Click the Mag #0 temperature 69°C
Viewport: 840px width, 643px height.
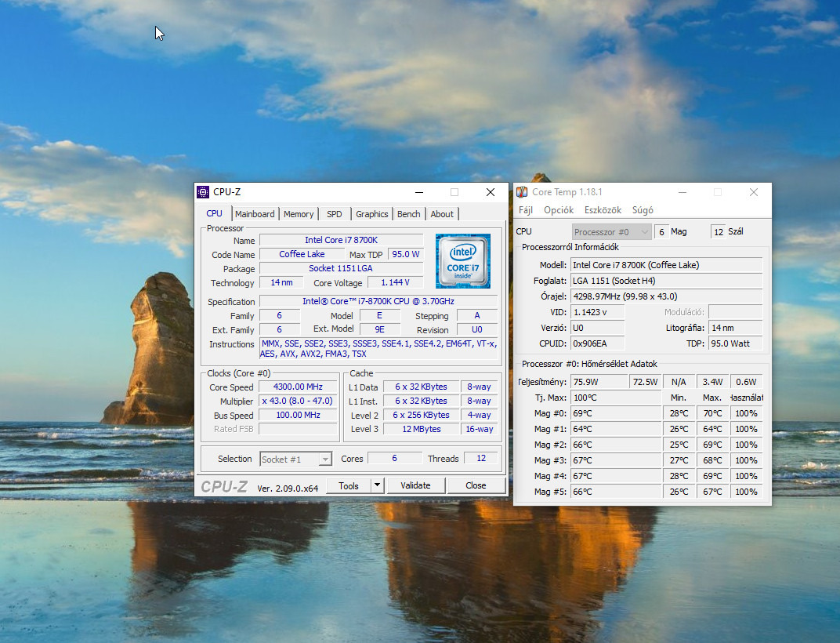pyautogui.click(x=616, y=413)
